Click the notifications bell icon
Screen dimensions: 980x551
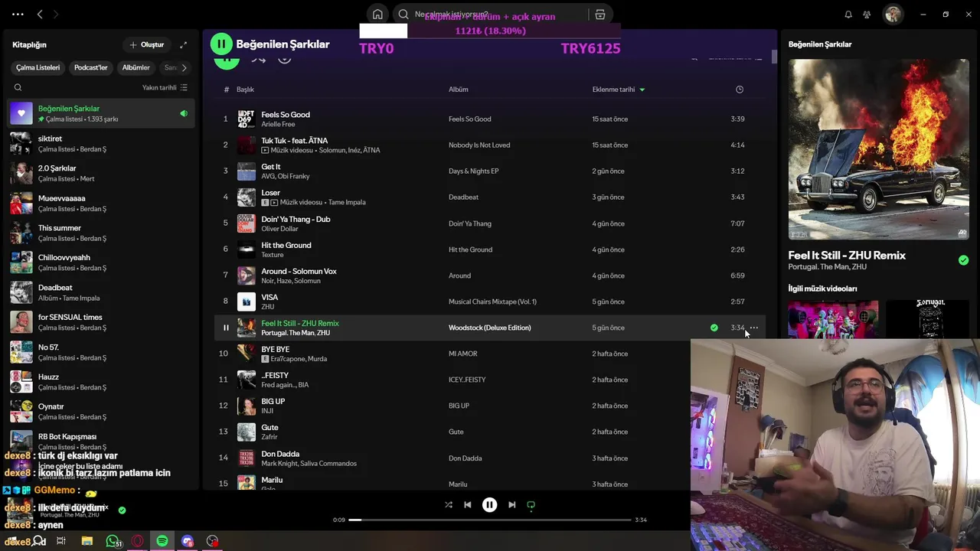pyautogui.click(x=848, y=15)
